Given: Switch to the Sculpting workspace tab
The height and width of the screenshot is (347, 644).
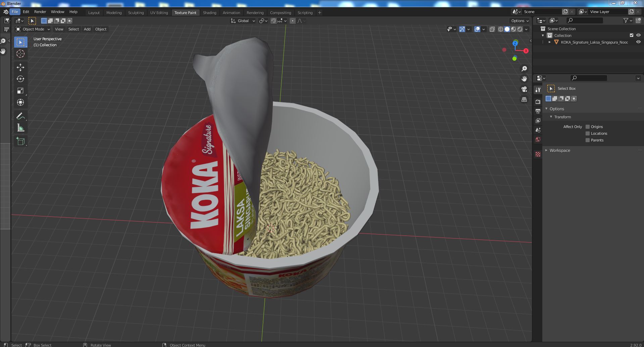Looking at the screenshot, I should pos(136,13).
